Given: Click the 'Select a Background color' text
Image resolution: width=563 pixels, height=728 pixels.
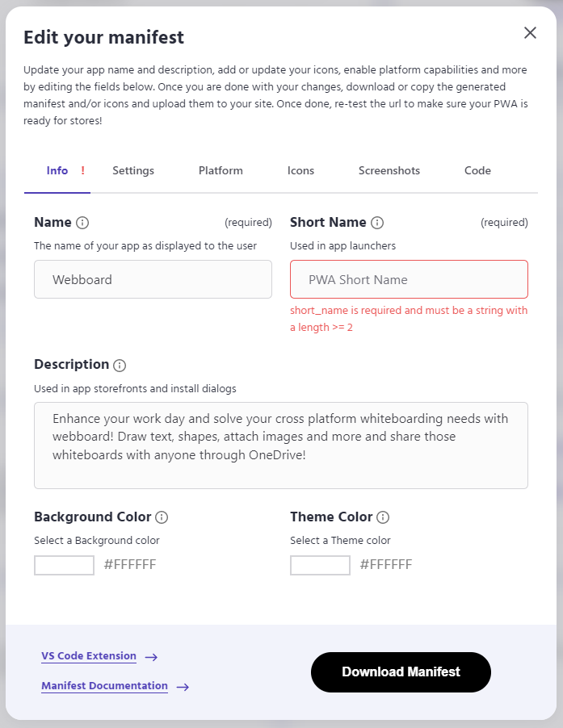Looking at the screenshot, I should pyautogui.click(x=97, y=541).
